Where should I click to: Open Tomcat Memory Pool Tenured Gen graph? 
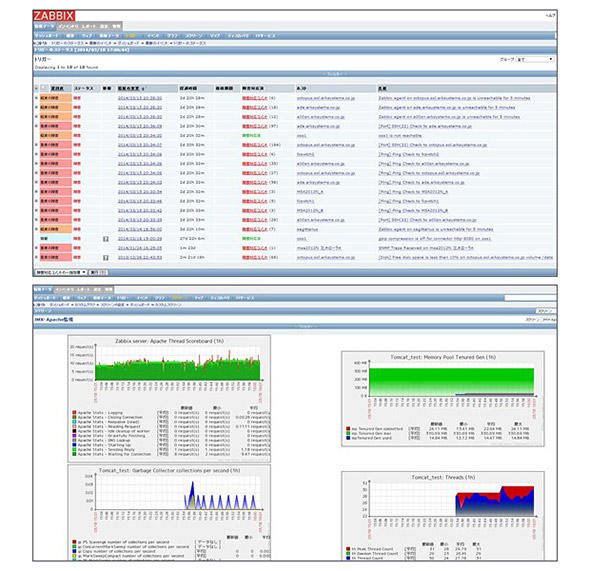point(443,399)
